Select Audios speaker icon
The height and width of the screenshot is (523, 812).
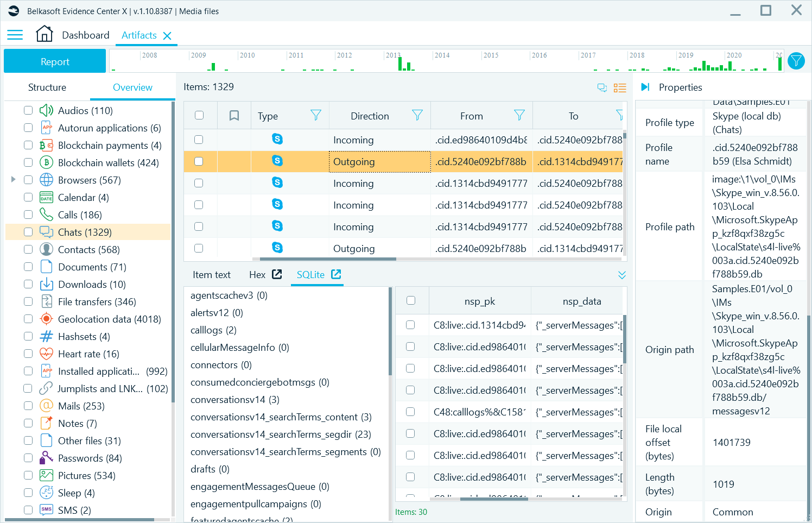(x=46, y=110)
